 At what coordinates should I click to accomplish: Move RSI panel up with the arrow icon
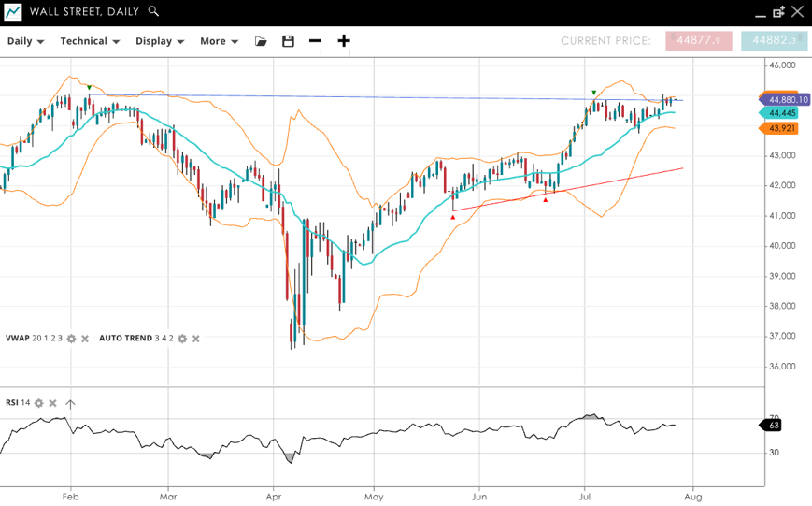(70, 403)
